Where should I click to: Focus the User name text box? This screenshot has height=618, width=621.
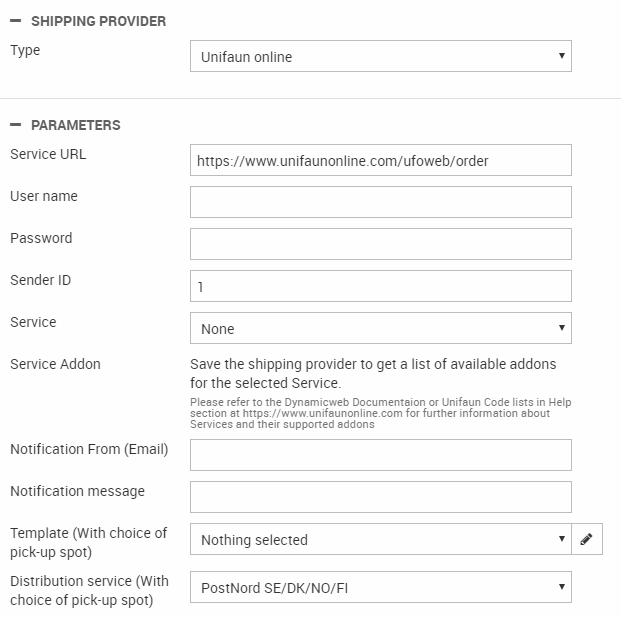coord(380,203)
